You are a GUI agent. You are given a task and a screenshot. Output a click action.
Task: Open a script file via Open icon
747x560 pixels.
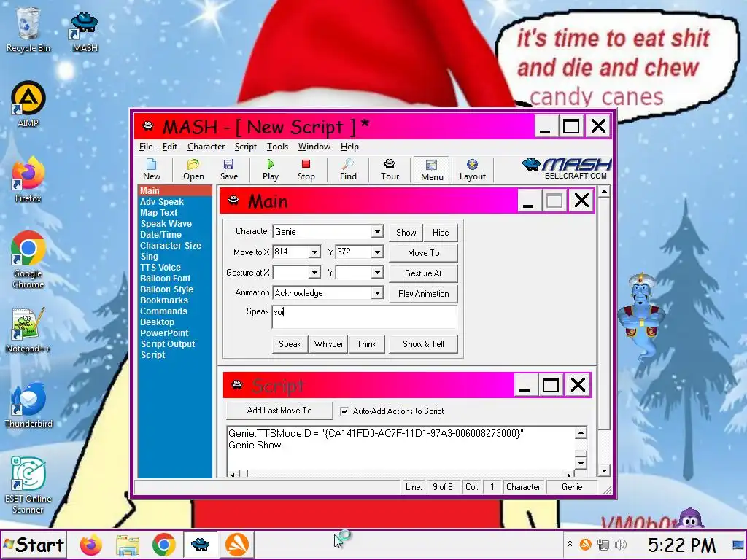pos(193,169)
